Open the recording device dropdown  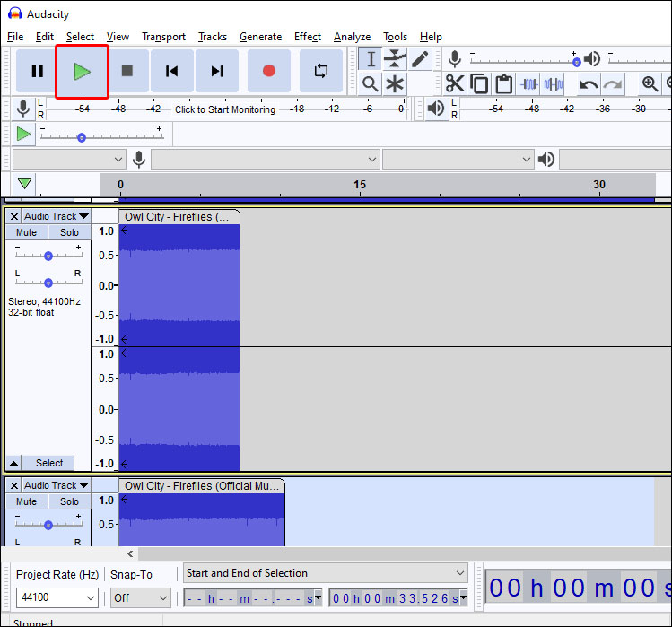pyautogui.click(x=266, y=160)
